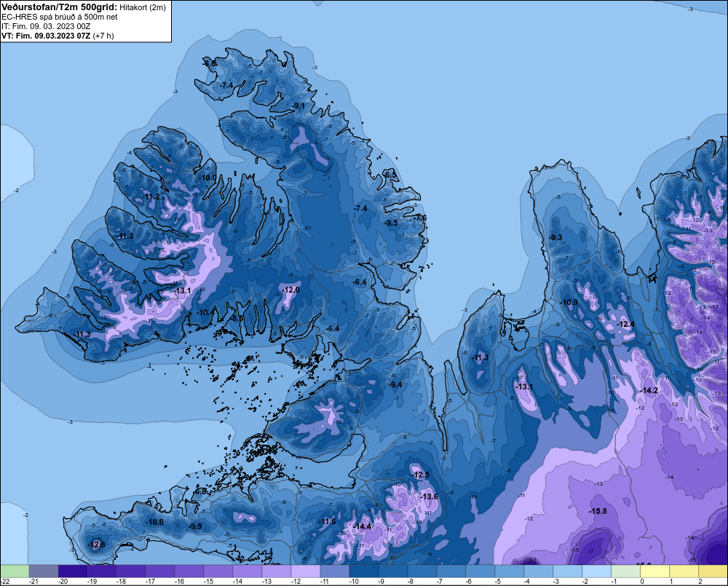Click the -4 legend scale label
728x586 pixels.
click(527, 581)
